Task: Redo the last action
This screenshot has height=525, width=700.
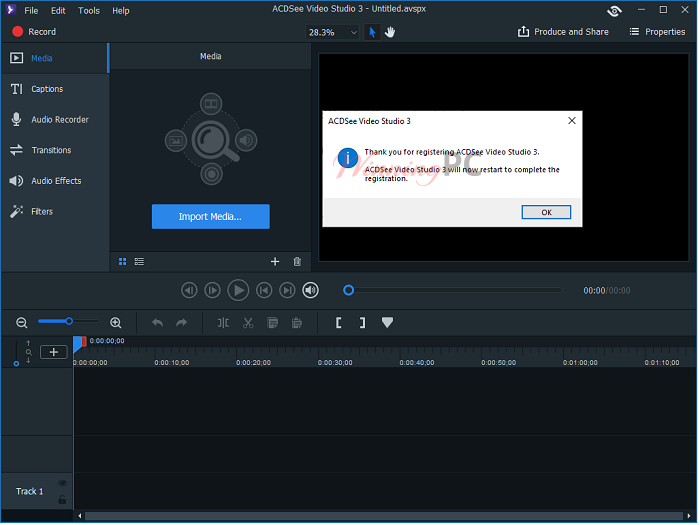Action: coord(181,323)
